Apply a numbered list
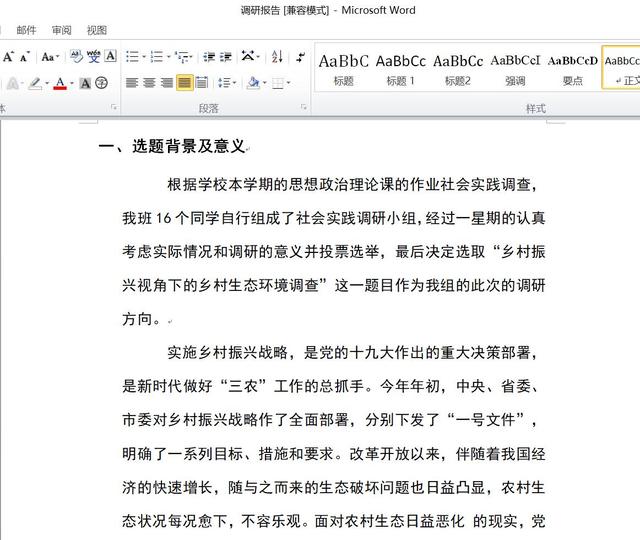 156,56
